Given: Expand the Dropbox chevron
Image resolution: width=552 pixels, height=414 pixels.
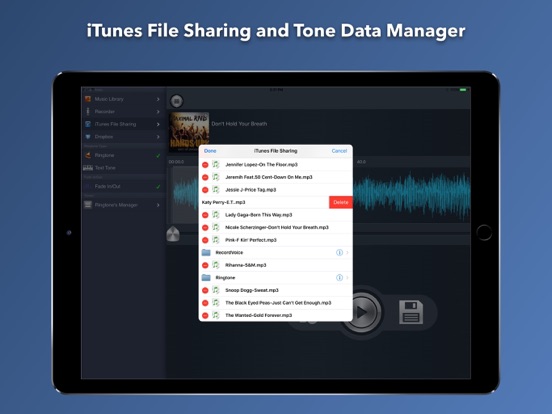Looking at the screenshot, I should (158, 137).
